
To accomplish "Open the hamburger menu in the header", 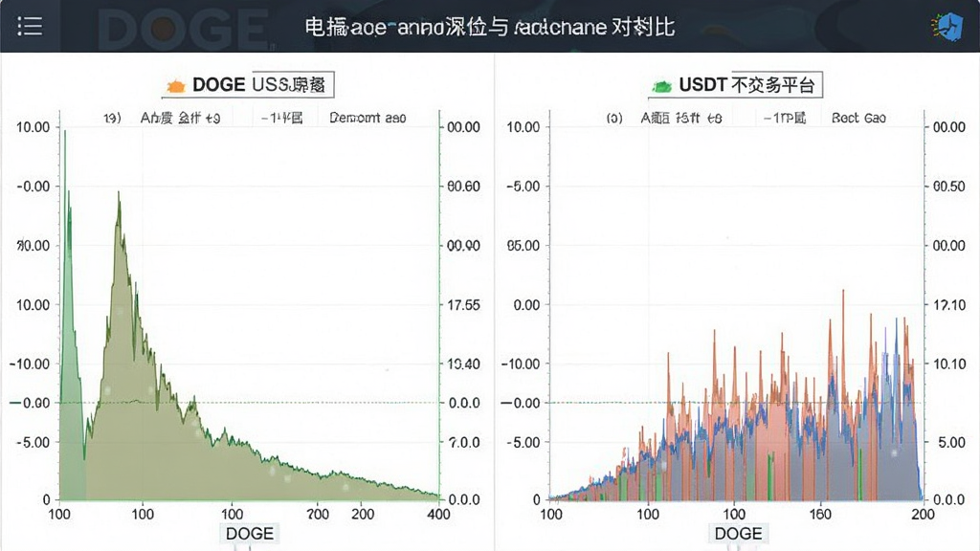I will 30,26.
